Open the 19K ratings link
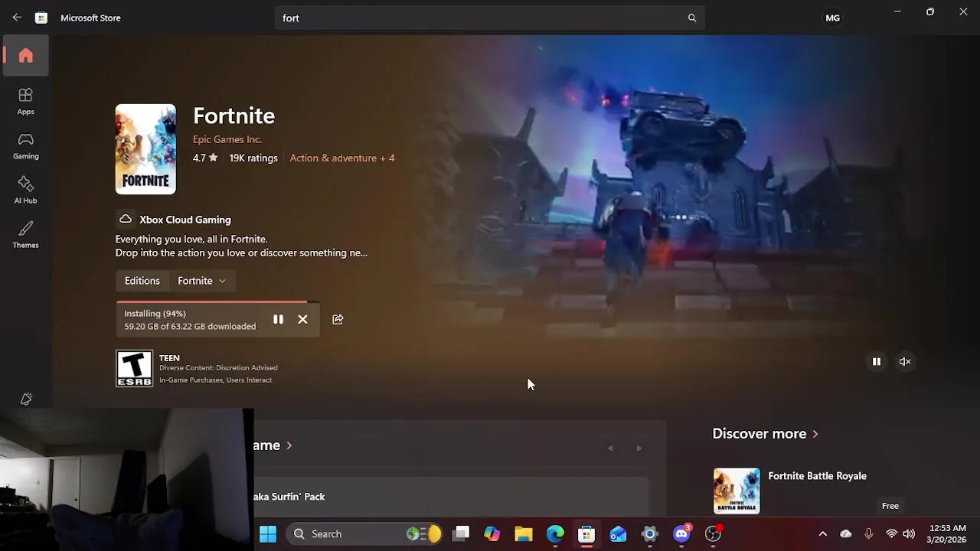 point(253,158)
